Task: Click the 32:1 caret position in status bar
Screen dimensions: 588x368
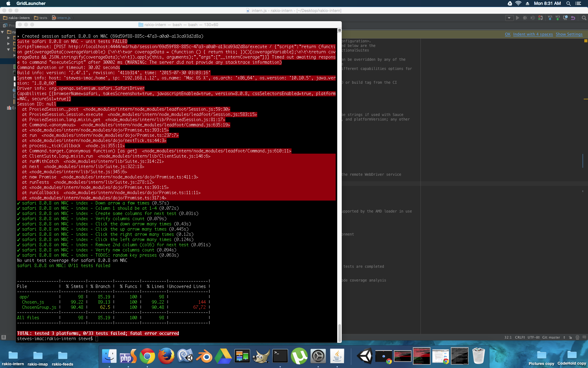Action: pyautogui.click(x=508, y=337)
